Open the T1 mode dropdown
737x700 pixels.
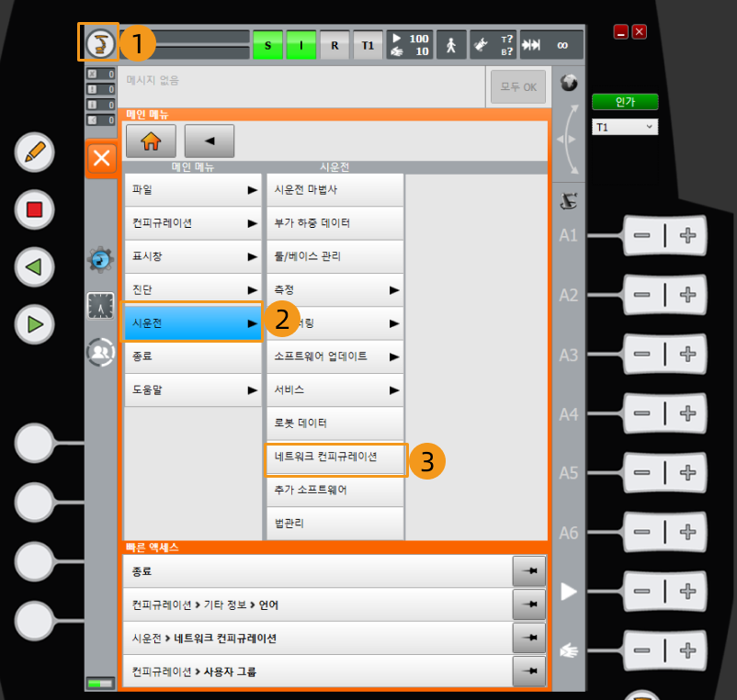625,127
